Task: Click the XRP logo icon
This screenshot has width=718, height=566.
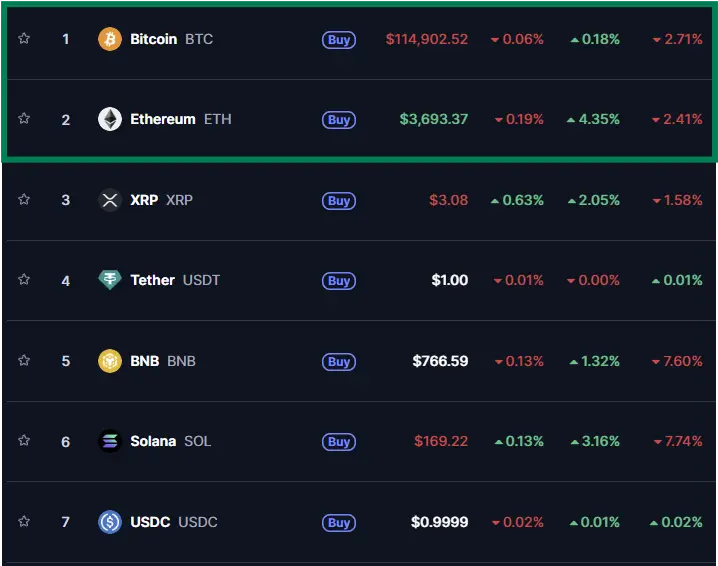Action: pyautogui.click(x=110, y=200)
